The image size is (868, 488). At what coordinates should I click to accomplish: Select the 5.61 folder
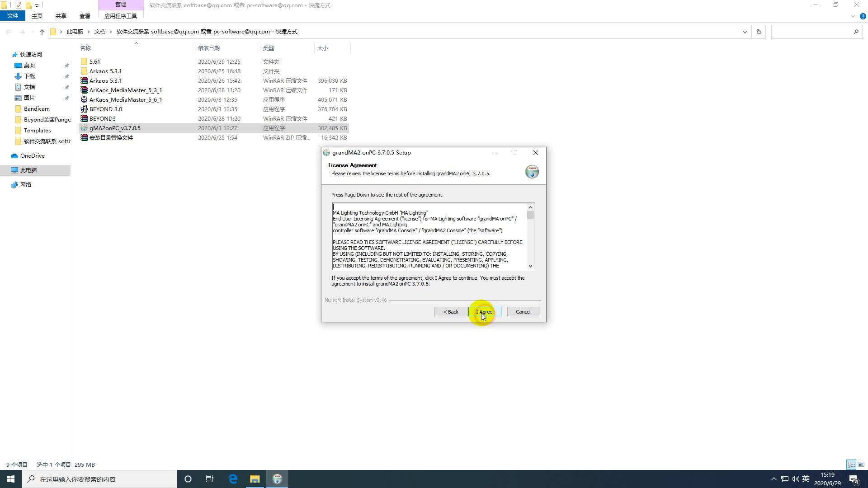[94, 62]
